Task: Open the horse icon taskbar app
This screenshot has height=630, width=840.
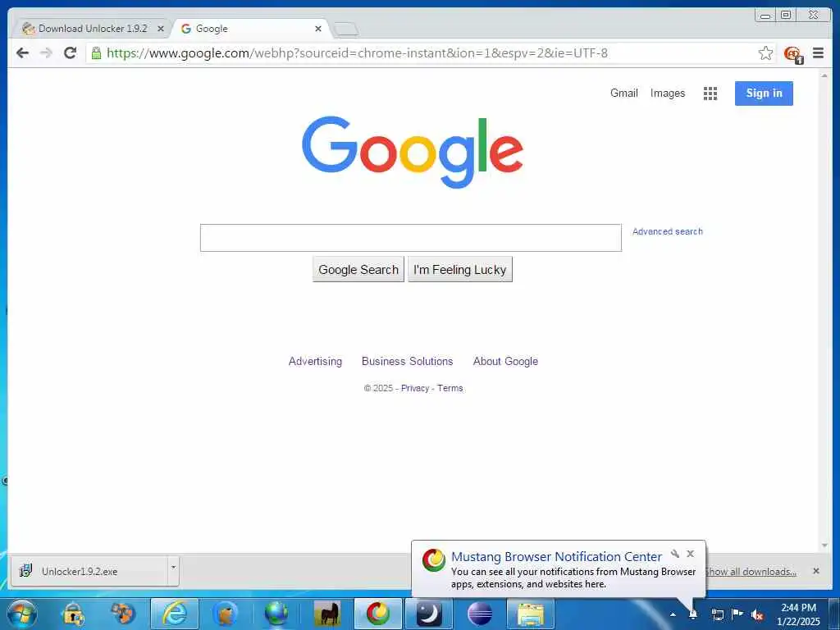Action: [326, 614]
